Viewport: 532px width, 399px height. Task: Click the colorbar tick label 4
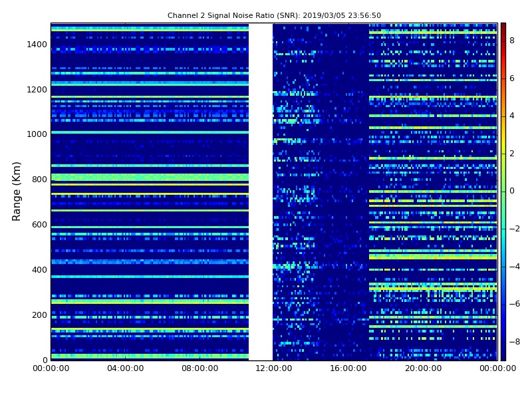coord(512,116)
